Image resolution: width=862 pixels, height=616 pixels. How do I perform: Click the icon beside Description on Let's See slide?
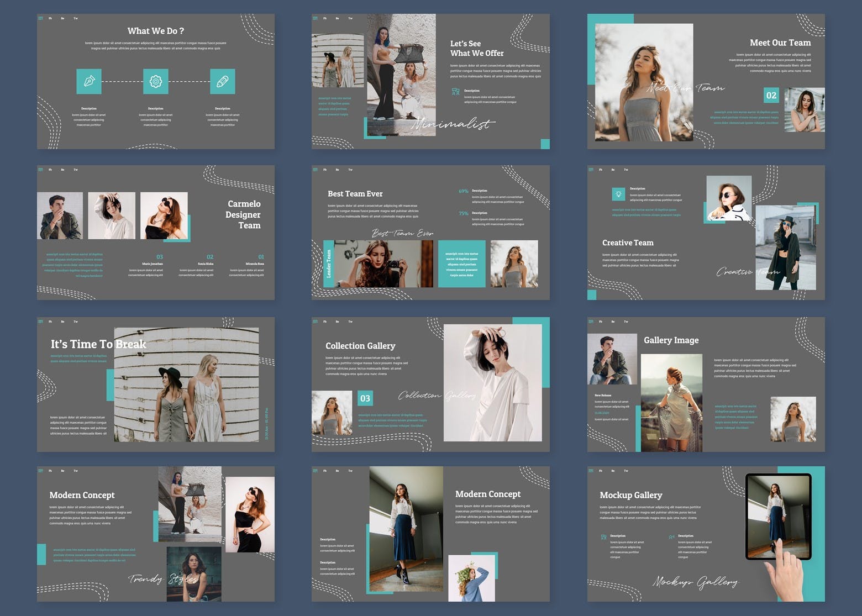pos(455,92)
